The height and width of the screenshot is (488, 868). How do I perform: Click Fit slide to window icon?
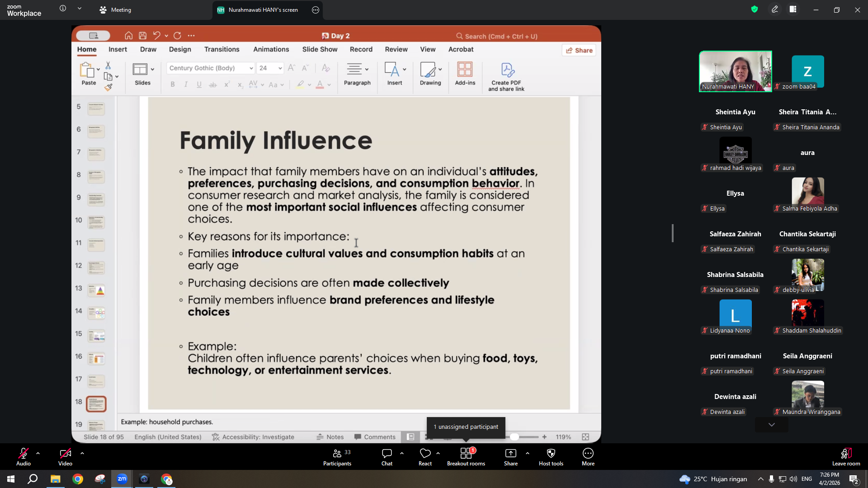coord(585,437)
